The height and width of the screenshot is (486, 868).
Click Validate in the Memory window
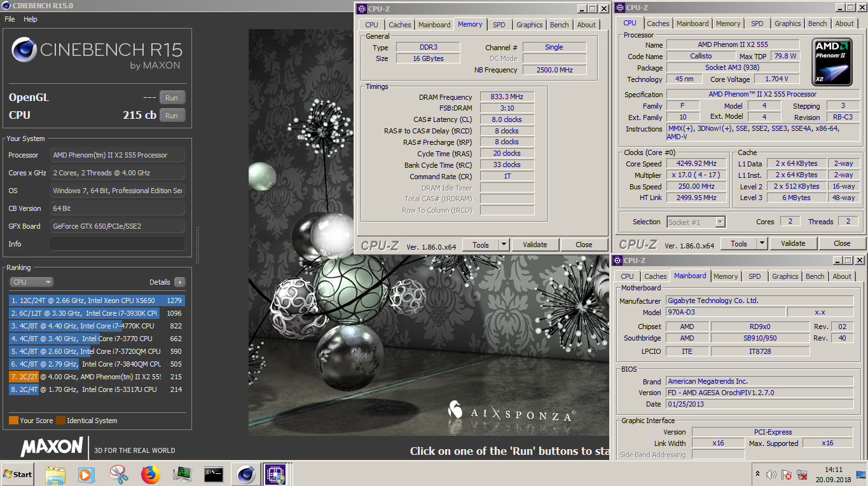point(535,245)
